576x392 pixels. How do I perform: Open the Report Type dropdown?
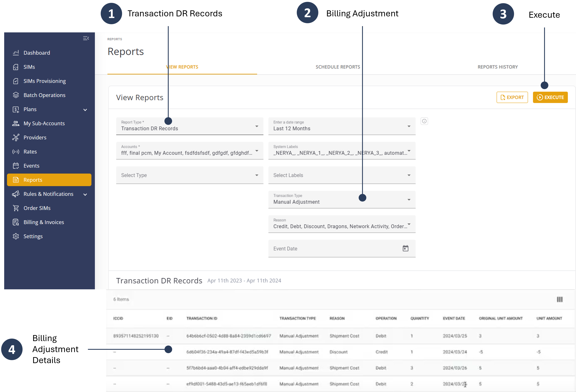(189, 126)
